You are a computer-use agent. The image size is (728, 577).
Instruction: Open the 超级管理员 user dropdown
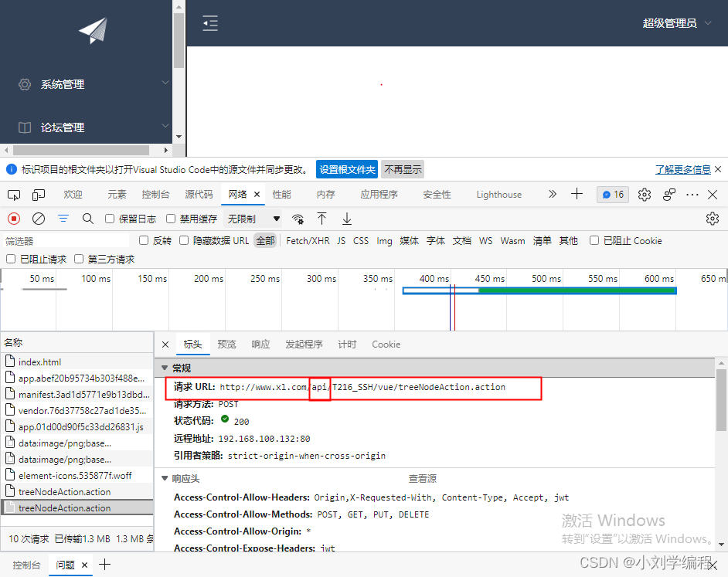coord(676,23)
